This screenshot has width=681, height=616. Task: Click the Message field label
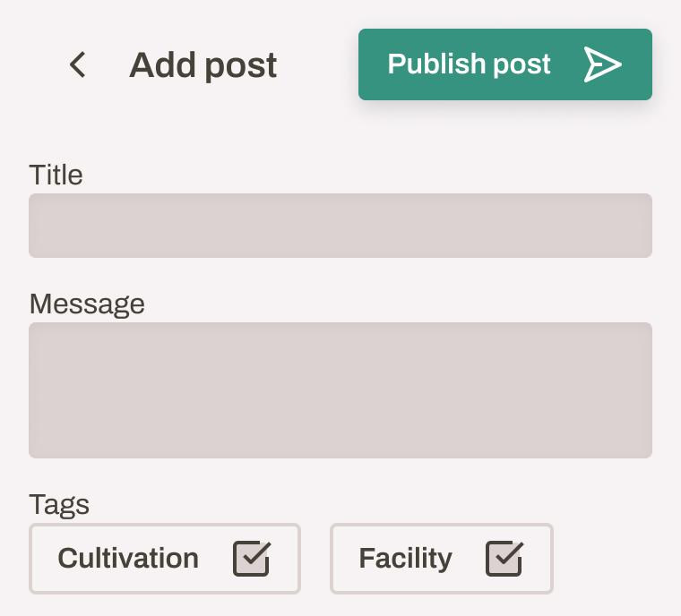[x=87, y=304]
